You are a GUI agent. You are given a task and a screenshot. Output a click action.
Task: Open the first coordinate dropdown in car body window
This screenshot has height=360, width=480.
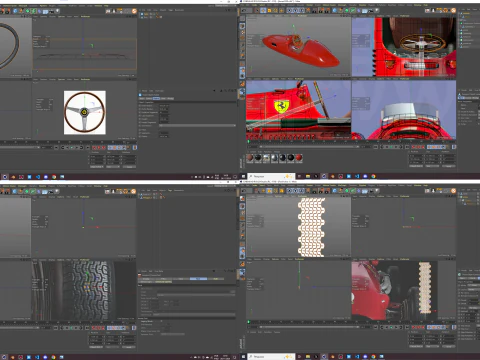pyautogui.click(x=416, y=166)
